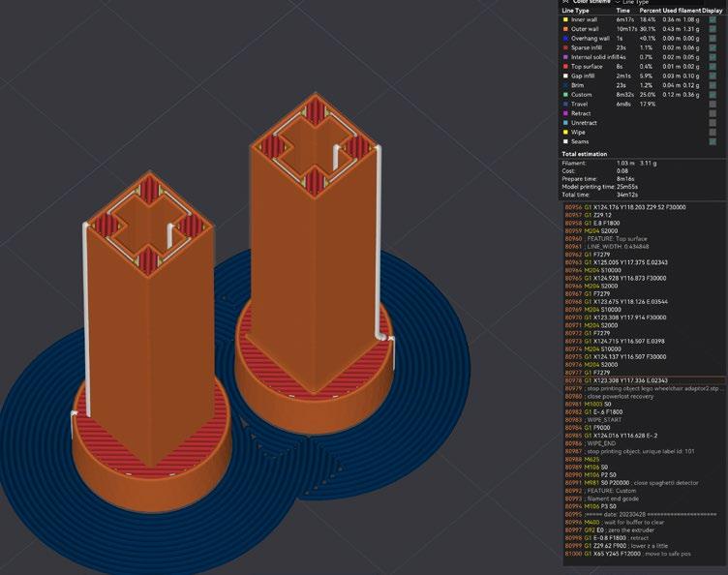Select G-code line 80960 FEATURE: Top surface
This screenshot has width=728, height=575.
point(644,238)
